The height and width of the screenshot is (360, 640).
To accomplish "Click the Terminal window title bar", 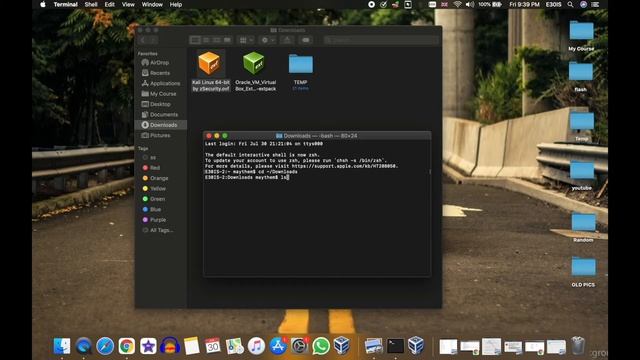I will (x=317, y=136).
